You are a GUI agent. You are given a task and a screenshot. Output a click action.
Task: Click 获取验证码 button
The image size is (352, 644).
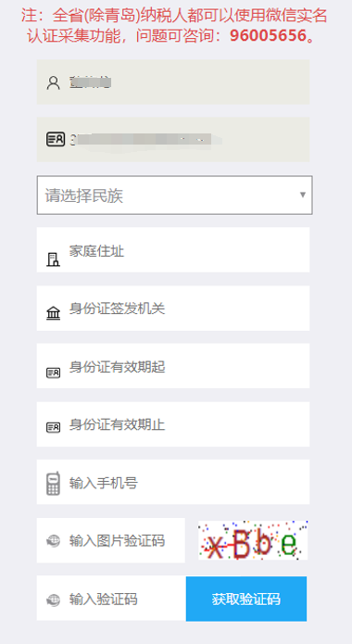[x=246, y=599]
